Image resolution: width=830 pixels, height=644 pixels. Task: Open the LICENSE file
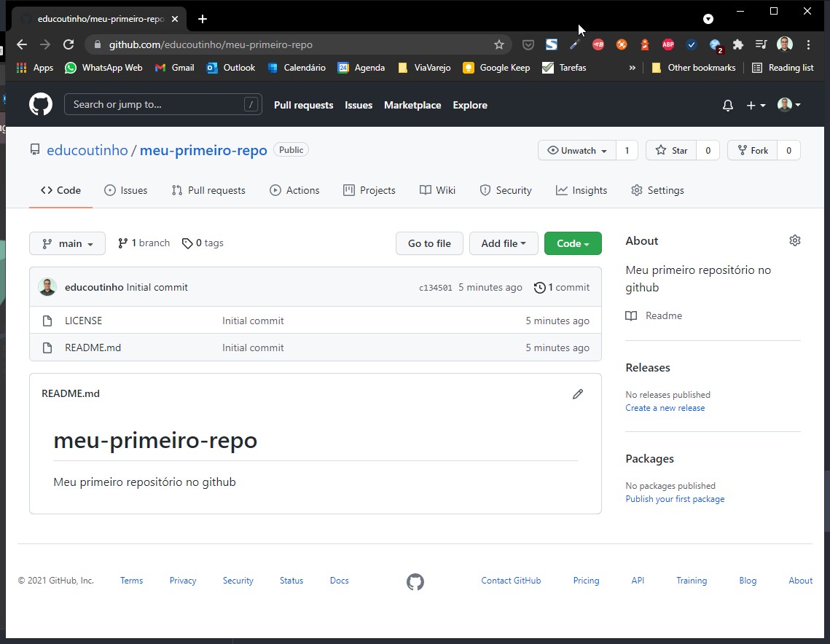83,321
